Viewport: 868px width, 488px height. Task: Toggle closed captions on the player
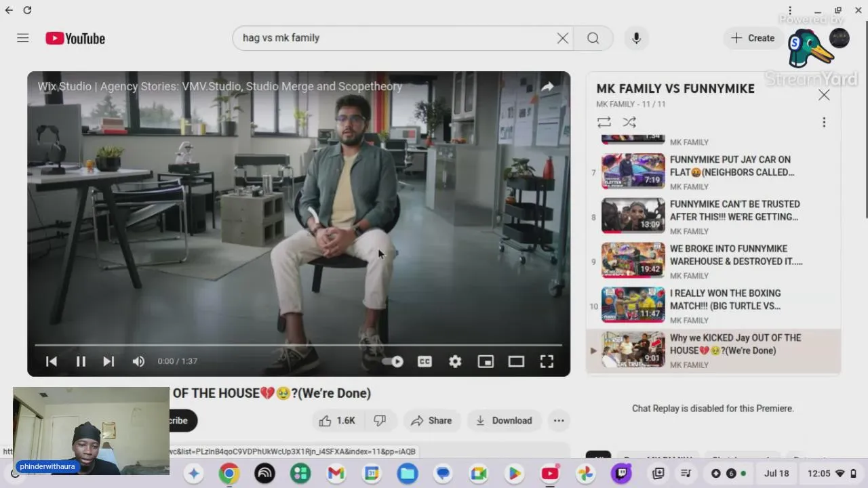(x=425, y=361)
